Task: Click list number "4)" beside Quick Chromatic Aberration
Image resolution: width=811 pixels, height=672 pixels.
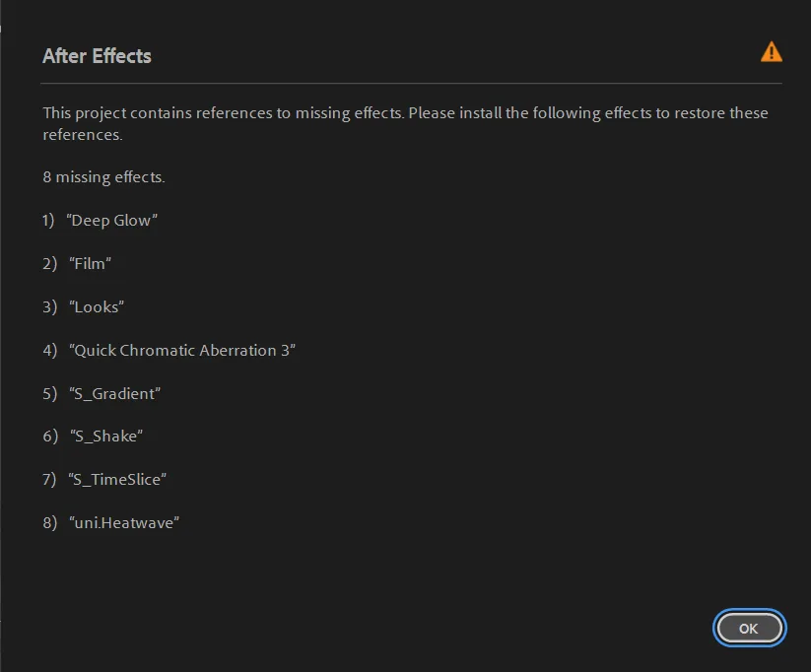Action: click(50, 351)
